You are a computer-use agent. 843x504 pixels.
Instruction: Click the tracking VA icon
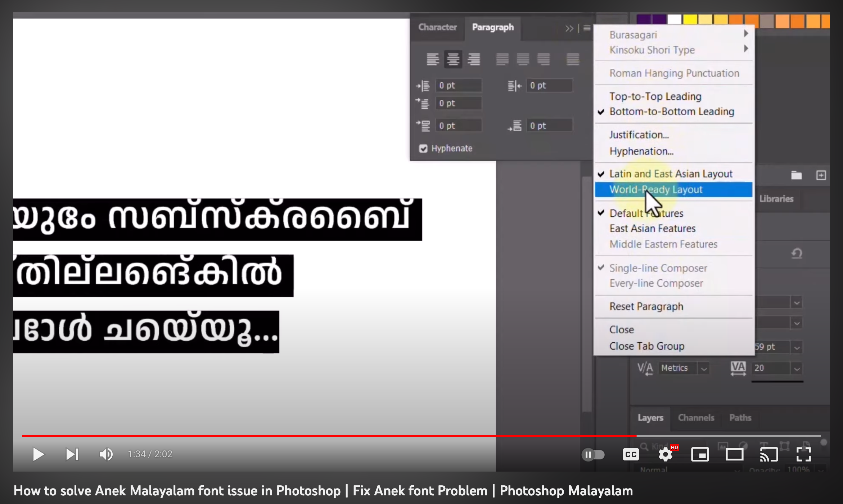click(738, 368)
